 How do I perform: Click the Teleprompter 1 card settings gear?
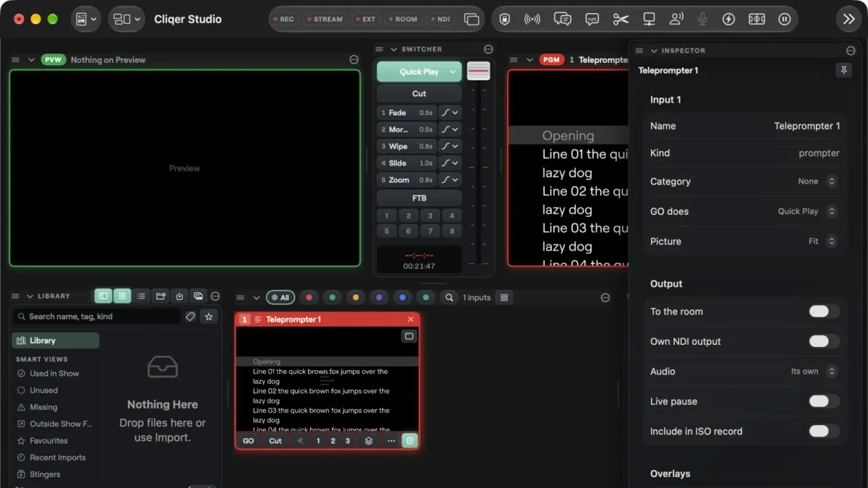[x=410, y=441]
